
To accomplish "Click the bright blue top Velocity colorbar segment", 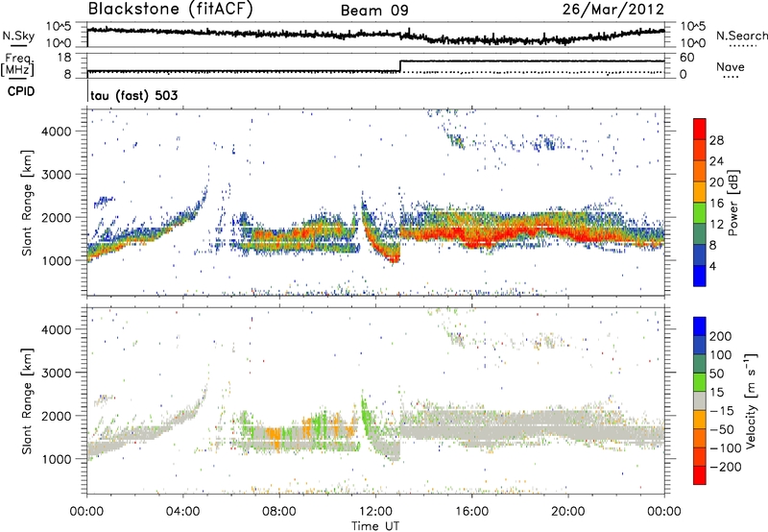I will pyautogui.click(x=700, y=326).
